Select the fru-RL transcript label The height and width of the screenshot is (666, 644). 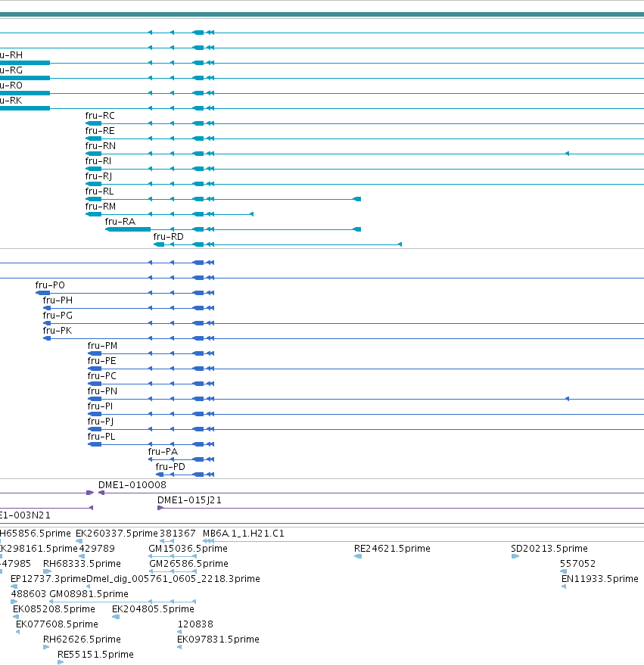[x=99, y=191]
